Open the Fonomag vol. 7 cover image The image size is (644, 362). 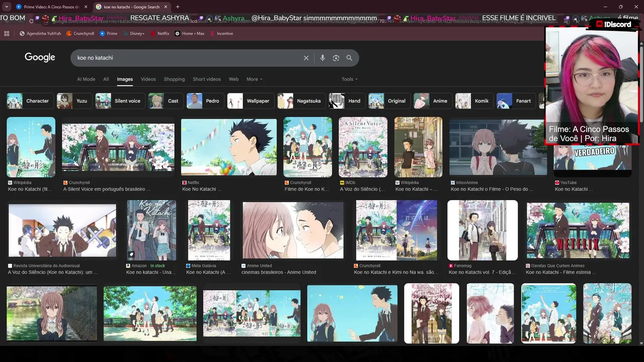tap(482, 230)
